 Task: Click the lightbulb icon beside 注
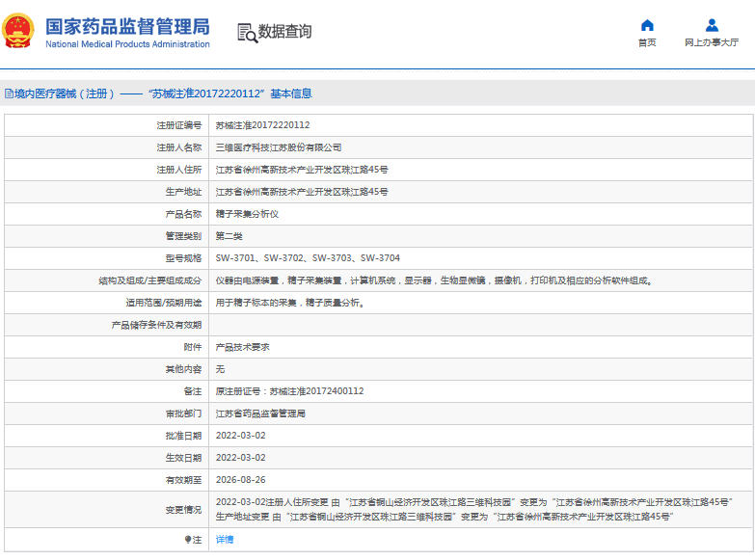(x=188, y=540)
